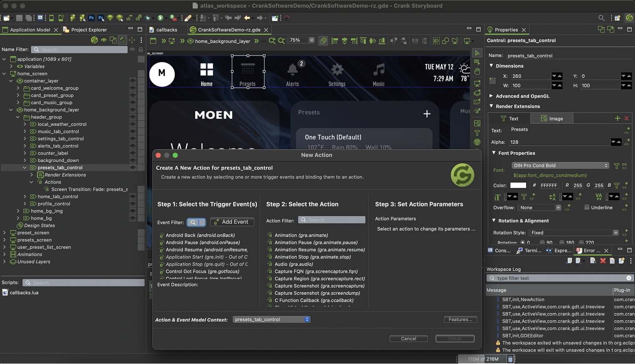Screen dimensions: 635x364
Task: Click Cancel in New Action dialog
Action: [x=409, y=339]
